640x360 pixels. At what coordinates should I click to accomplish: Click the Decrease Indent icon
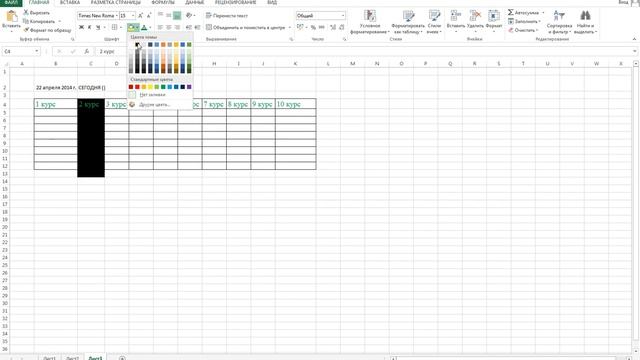click(189, 27)
